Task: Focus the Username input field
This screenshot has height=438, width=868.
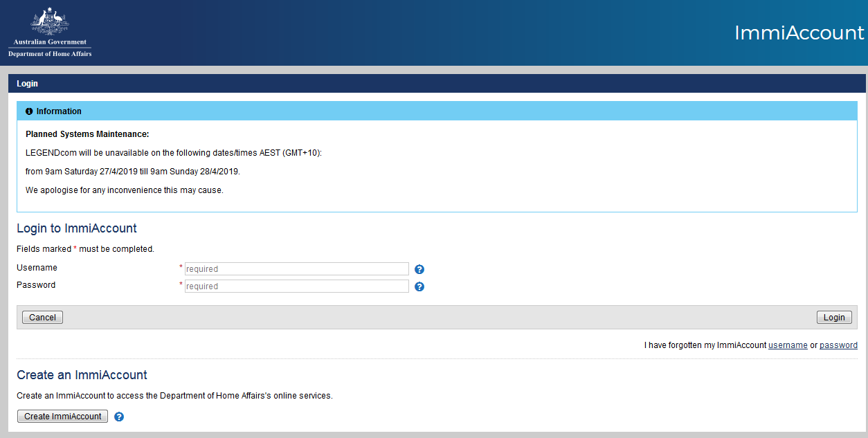Action: (297, 269)
